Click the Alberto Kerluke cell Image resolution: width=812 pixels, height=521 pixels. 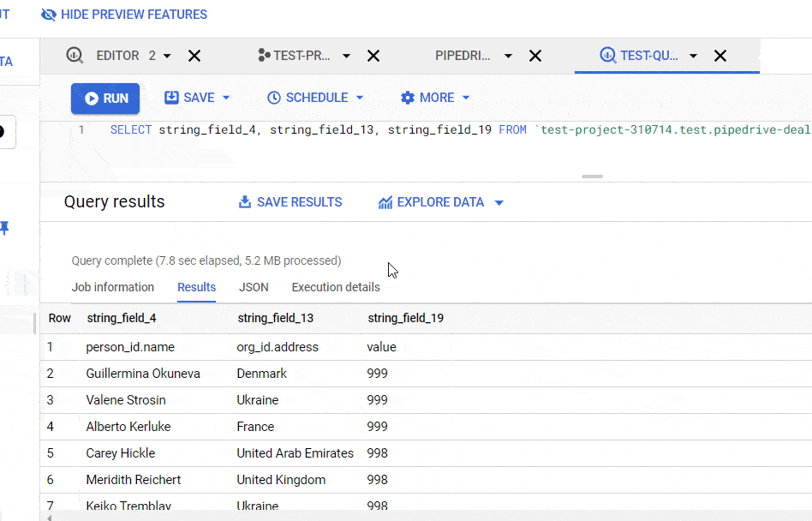128,426
